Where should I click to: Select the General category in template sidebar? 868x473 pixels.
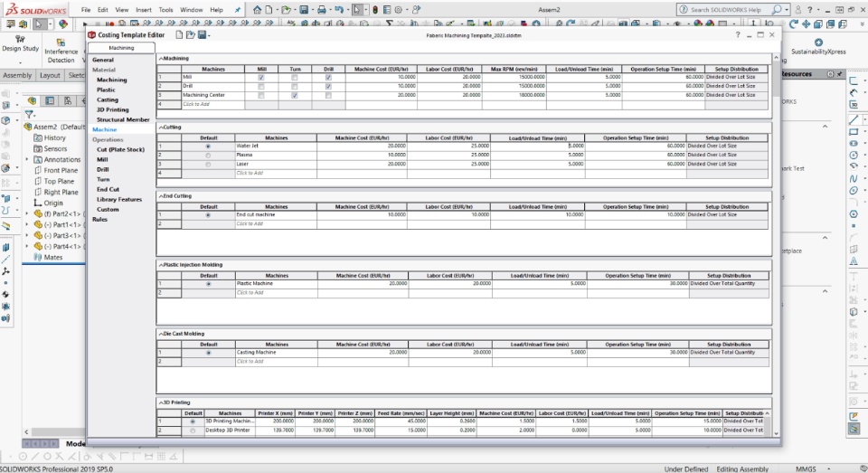[x=103, y=60]
